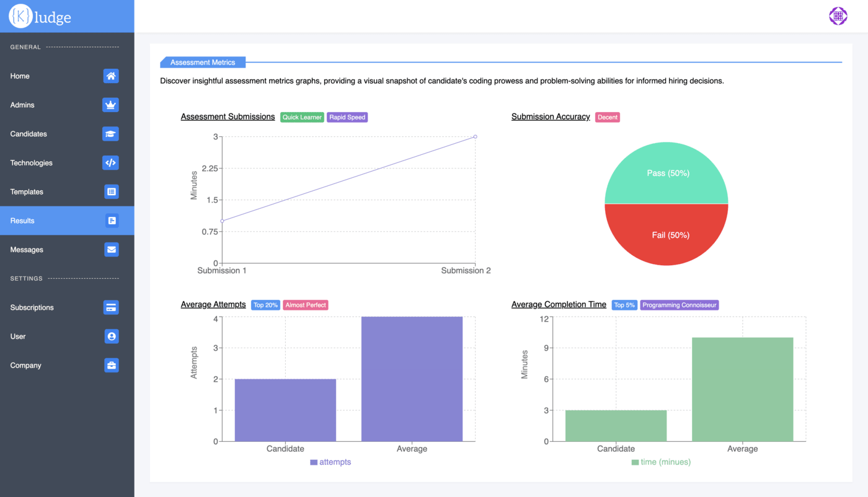This screenshot has width=868, height=497.
Task: Click the Admins crown icon
Action: point(111,105)
